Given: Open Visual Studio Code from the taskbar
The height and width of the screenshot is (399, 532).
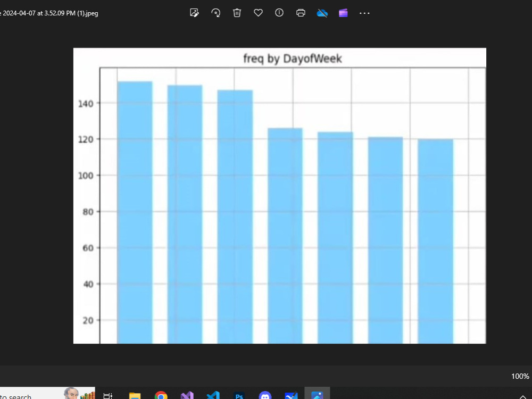Looking at the screenshot, I should pyautogui.click(x=213, y=396).
